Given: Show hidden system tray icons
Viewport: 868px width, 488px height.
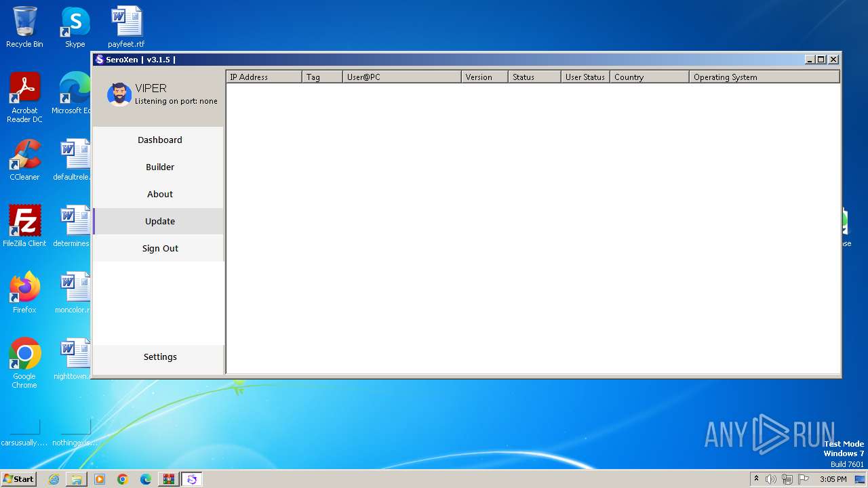Looking at the screenshot, I should (x=756, y=479).
